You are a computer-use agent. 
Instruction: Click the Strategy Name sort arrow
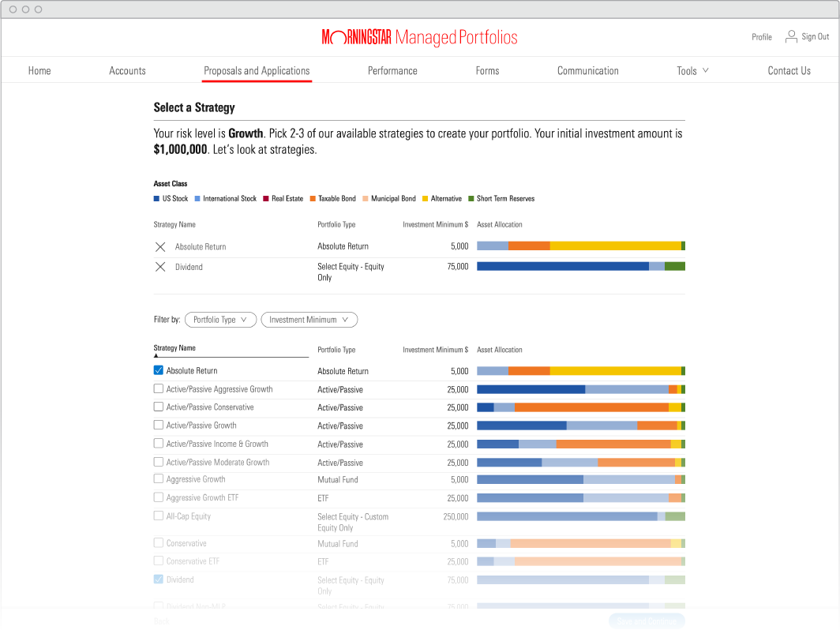[x=156, y=356]
